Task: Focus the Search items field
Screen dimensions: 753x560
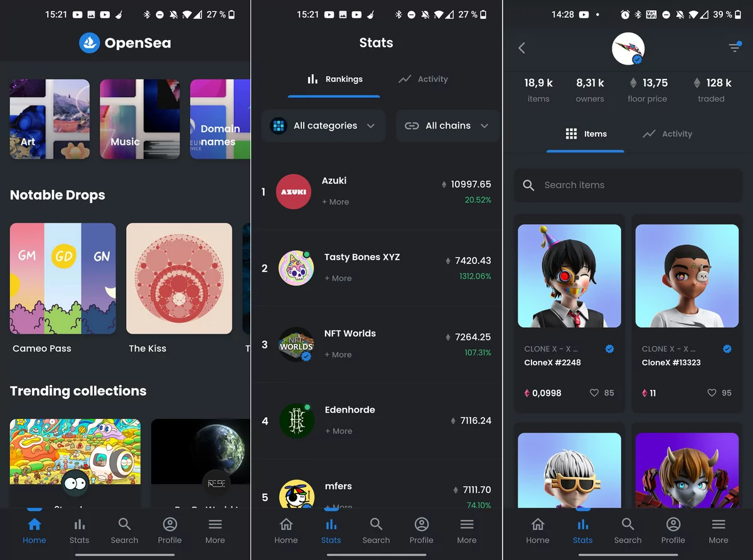Action: (628, 185)
